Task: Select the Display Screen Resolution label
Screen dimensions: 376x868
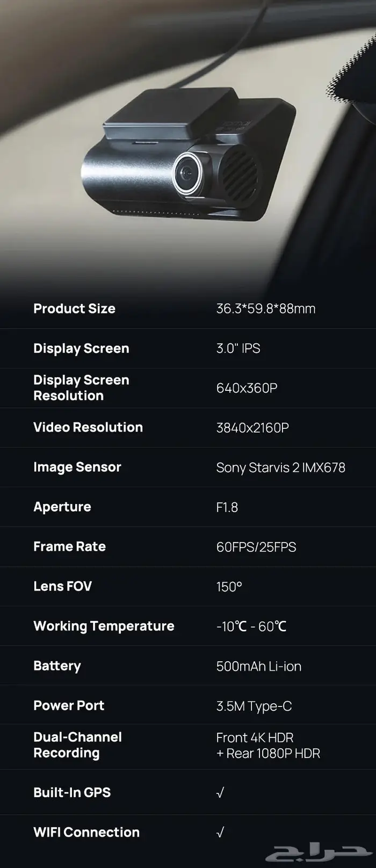Action: click(x=81, y=388)
